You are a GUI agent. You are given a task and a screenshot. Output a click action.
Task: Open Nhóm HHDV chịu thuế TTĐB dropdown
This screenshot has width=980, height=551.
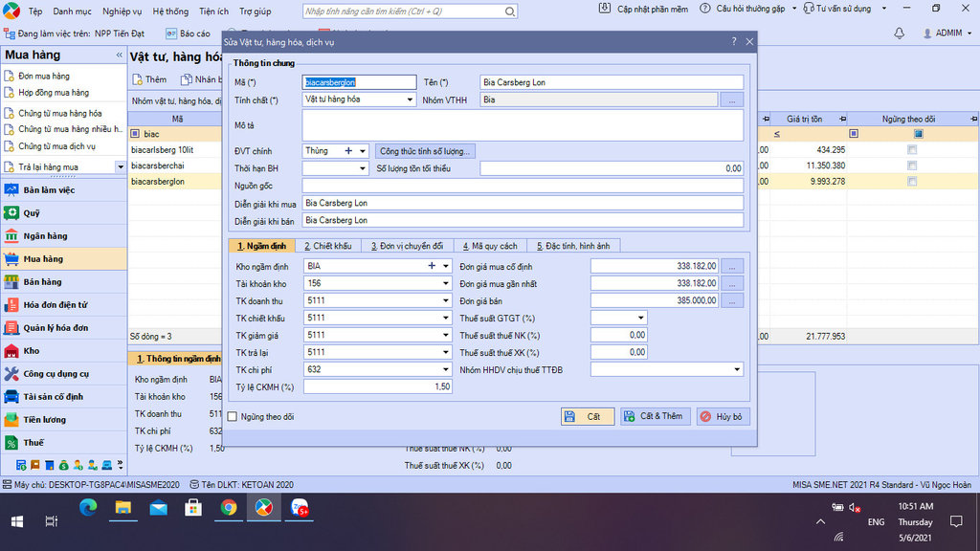point(737,370)
